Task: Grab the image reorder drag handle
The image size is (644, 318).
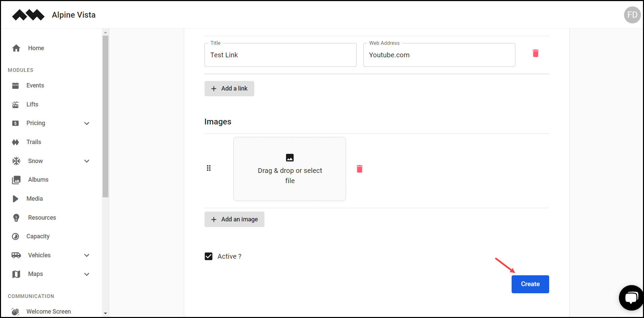Action: point(209,168)
